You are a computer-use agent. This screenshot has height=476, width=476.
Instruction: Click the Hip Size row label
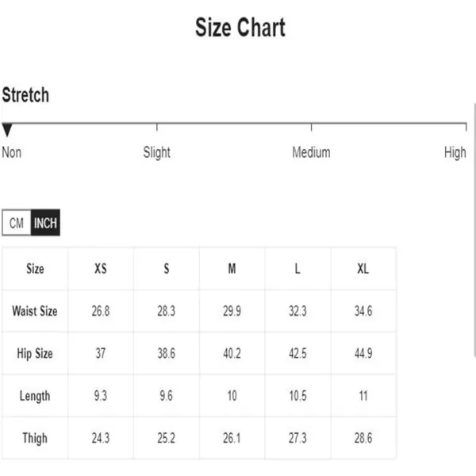[x=35, y=353]
